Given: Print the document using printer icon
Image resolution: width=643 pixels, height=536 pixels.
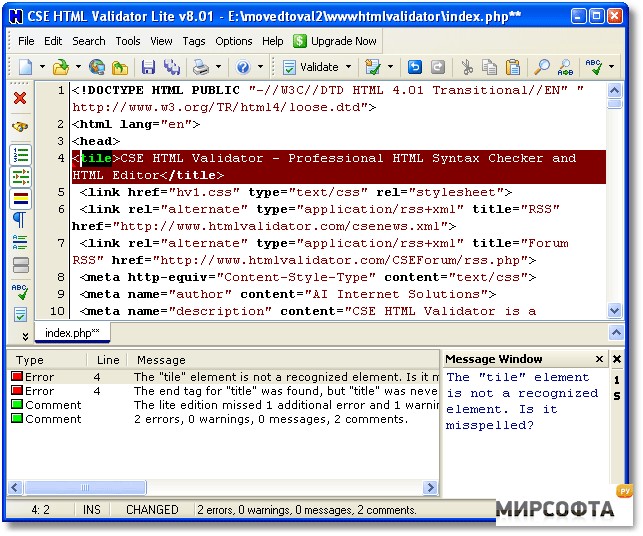Looking at the screenshot, I should tap(201, 67).
